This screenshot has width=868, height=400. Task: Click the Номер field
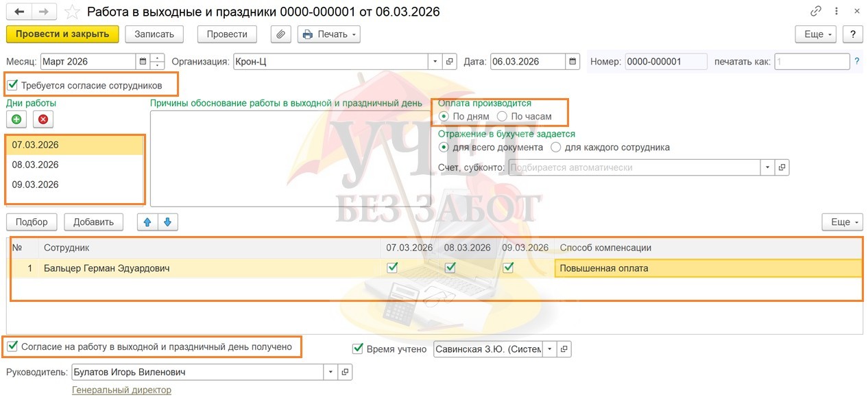tap(666, 62)
